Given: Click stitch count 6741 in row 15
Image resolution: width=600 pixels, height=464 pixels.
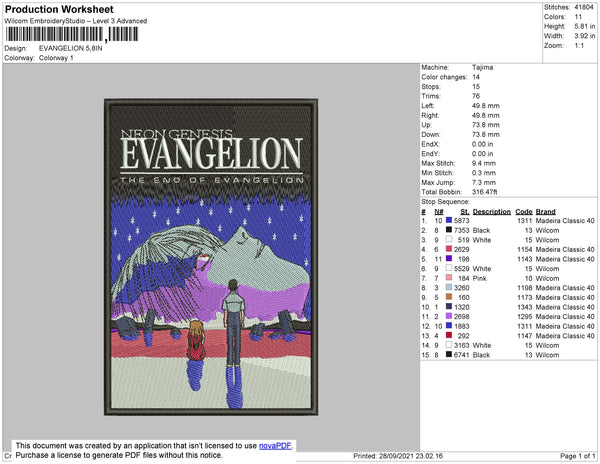Looking at the screenshot, I should 461,355.
